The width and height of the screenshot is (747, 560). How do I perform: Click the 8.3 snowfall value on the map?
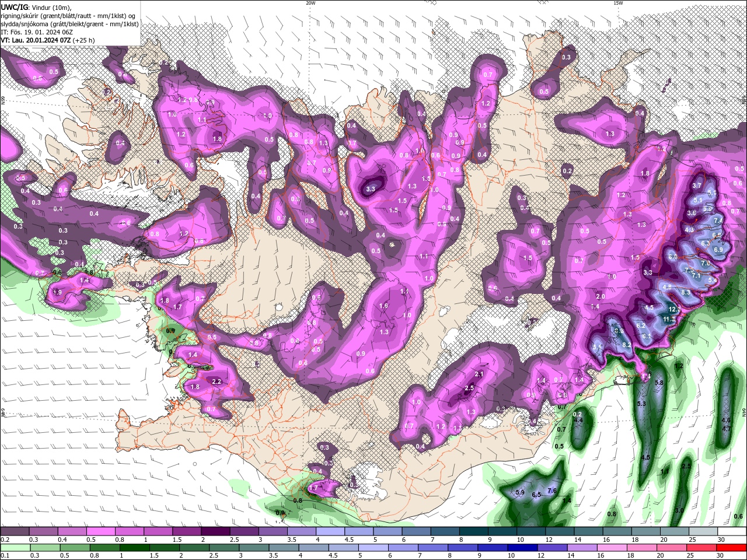tap(686, 292)
